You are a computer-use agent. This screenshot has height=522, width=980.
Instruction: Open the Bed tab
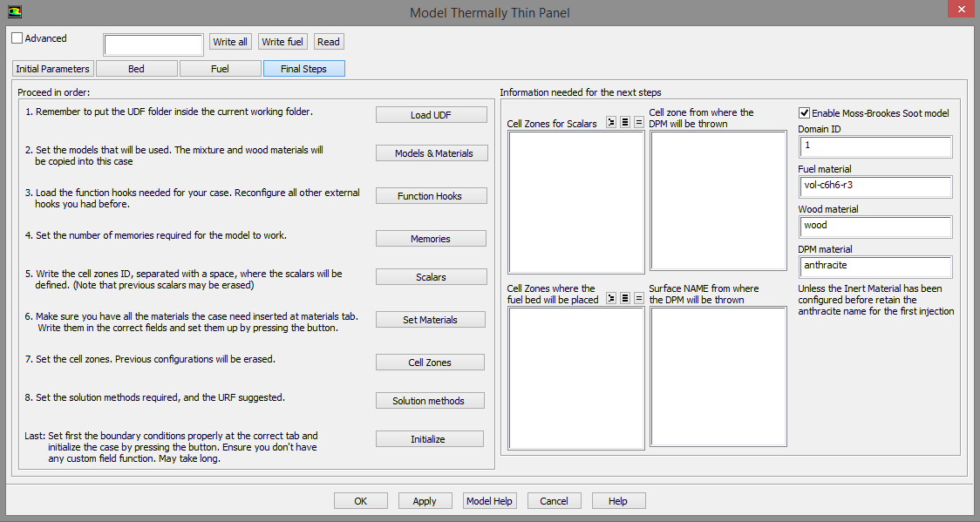coord(136,69)
